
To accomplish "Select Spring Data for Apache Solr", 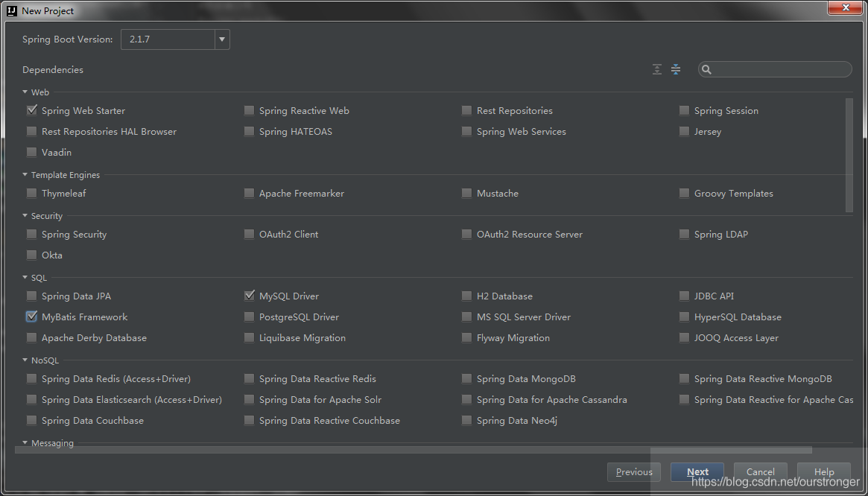I will pyautogui.click(x=249, y=400).
